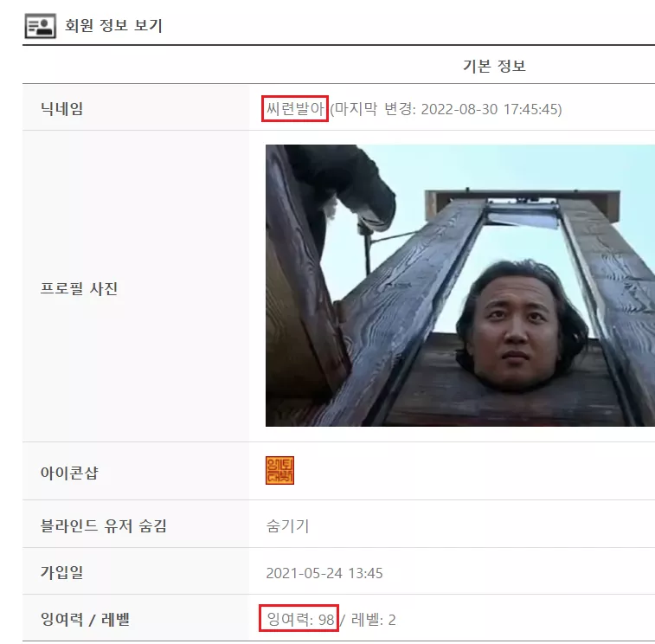
Task: Click the guillotine blade in the photo
Action: [522, 216]
